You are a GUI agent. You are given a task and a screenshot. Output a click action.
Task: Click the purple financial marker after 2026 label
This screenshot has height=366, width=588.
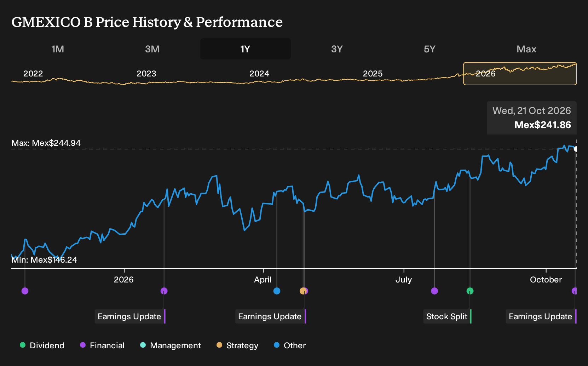(164, 291)
